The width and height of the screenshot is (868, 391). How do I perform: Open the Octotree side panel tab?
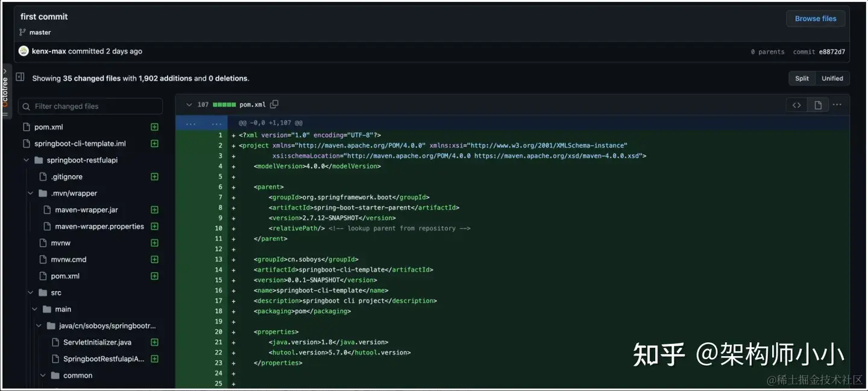5,90
